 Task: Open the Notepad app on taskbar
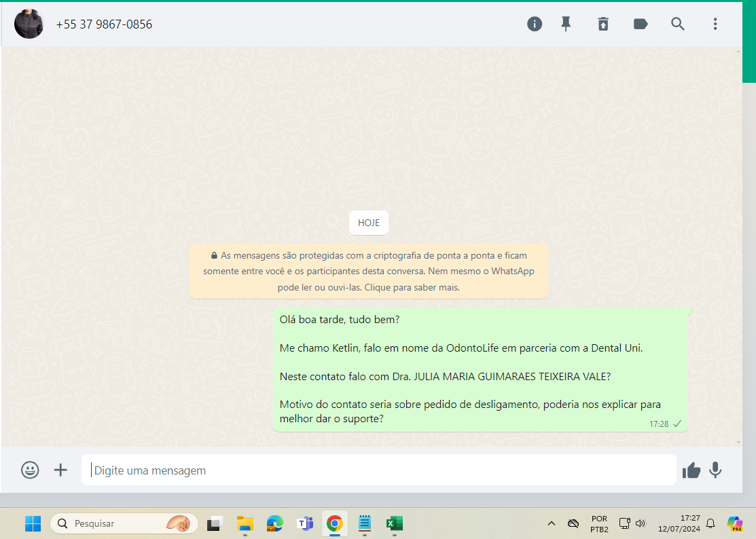pyautogui.click(x=365, y=523)
